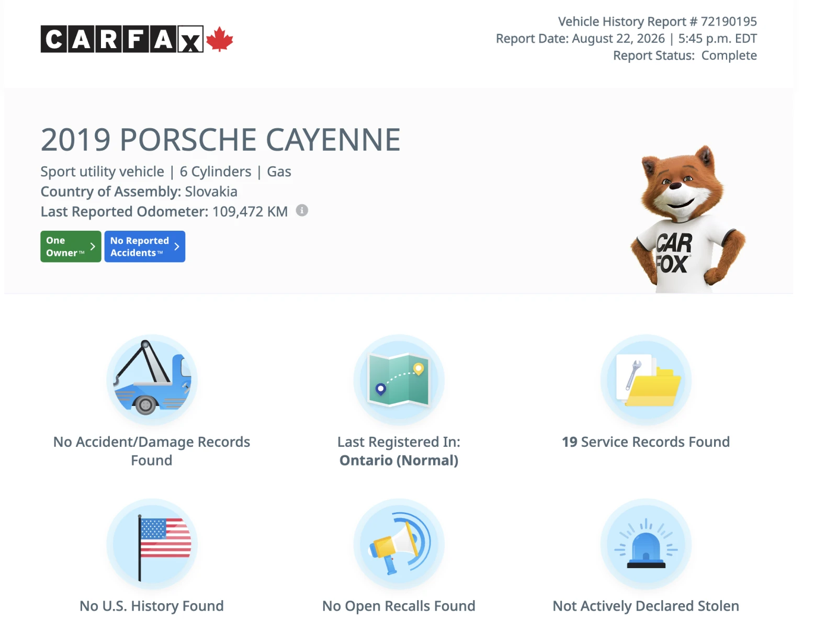Click the megaphone recalls icon
The width and height of the screenshot is (837, 644).
click(x=399, y=544)
